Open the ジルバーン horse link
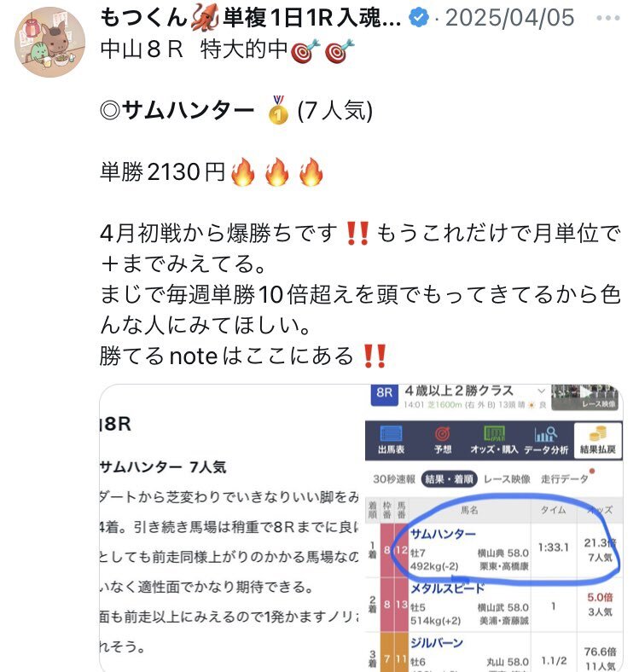This screenshot has height=672, width=639. [437, 643]
